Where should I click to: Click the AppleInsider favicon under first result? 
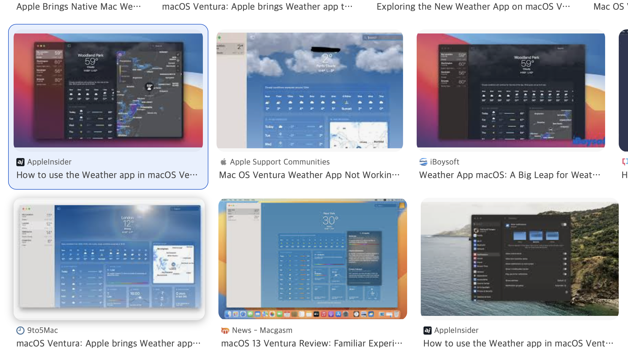[x=20, y=162]
